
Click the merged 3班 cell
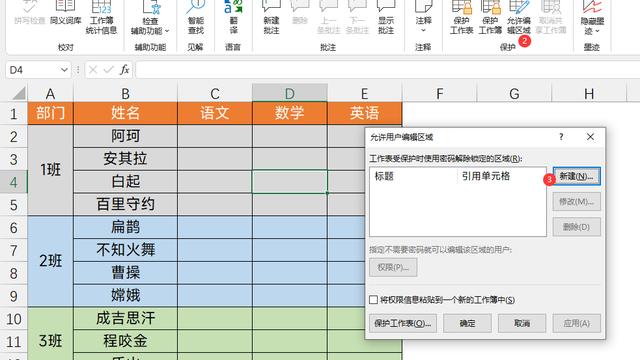coord(50,334)
